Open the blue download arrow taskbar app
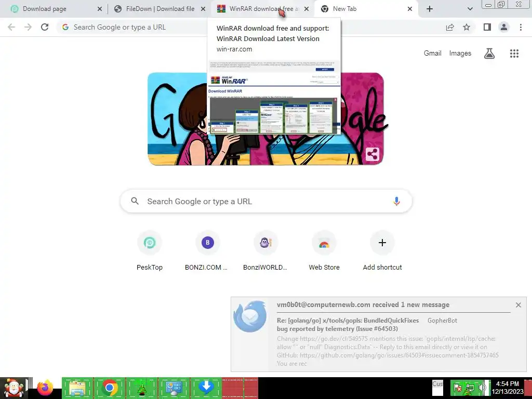 [206, 388]
